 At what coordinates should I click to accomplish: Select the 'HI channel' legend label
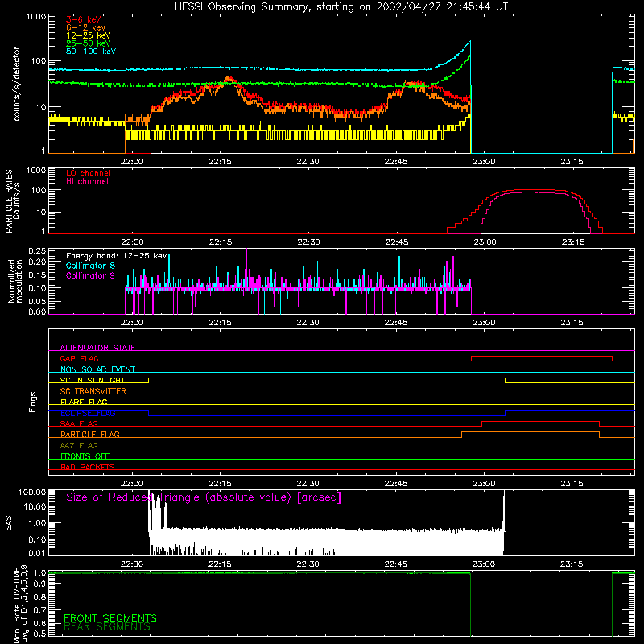click(x=87, y=182)
